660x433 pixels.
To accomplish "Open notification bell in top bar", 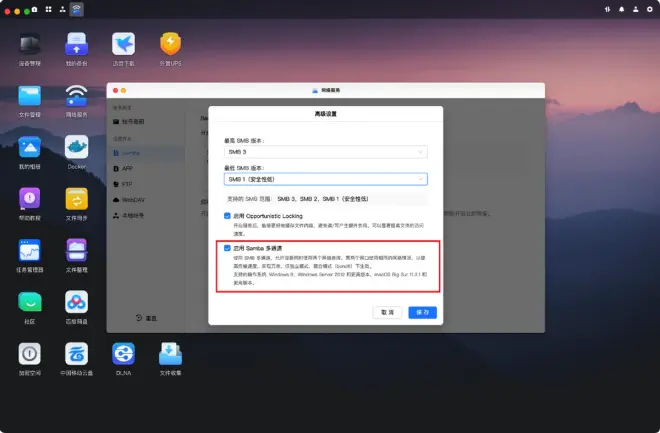I will [x=621, y=8].
